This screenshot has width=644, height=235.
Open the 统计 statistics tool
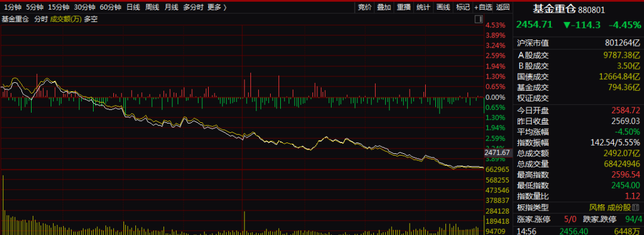pyautogui.click(x=423, y=7)
